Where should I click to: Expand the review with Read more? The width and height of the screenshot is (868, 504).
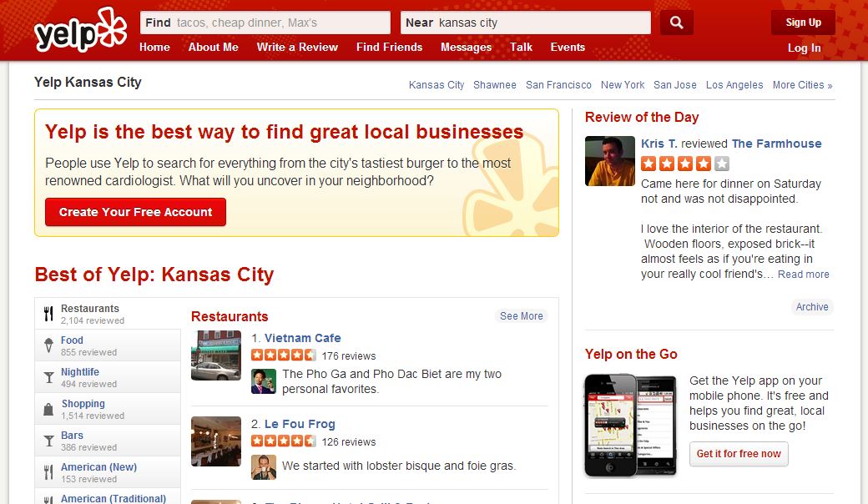coord(803,274)
